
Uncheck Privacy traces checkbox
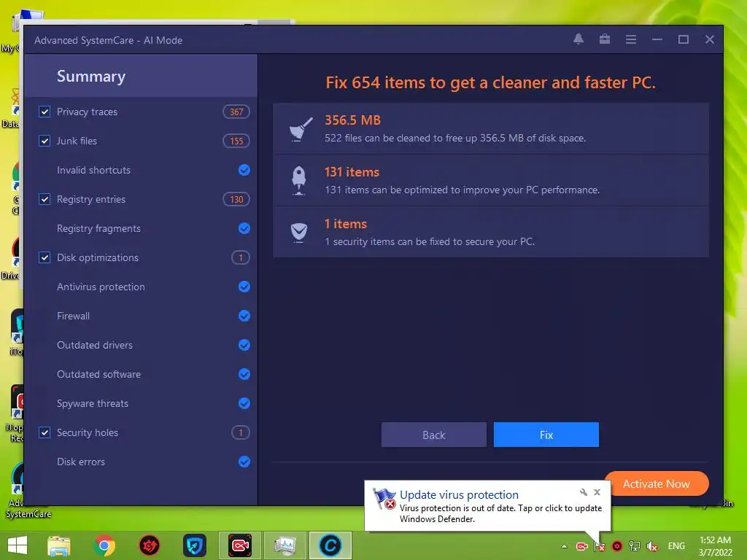pyautogui.click(x=44, y=112)
